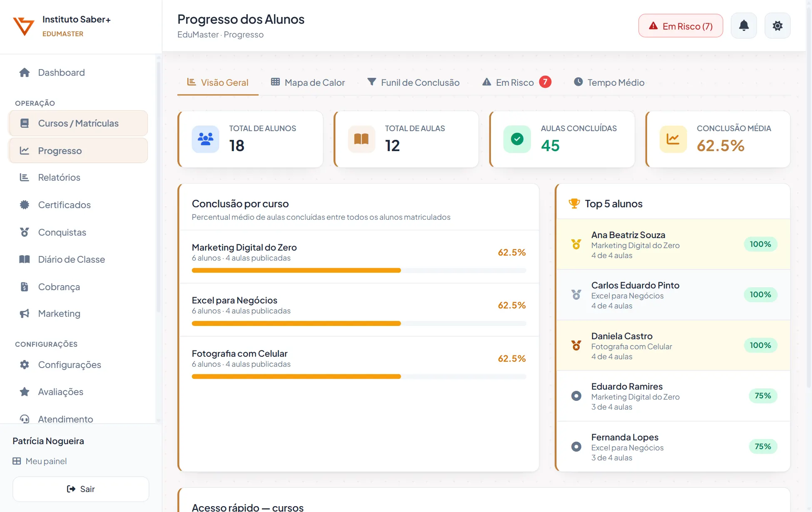Viewport: 812px width, 512px height.
Task: Click the Configurações gear icon
Action: click(25, 365)
